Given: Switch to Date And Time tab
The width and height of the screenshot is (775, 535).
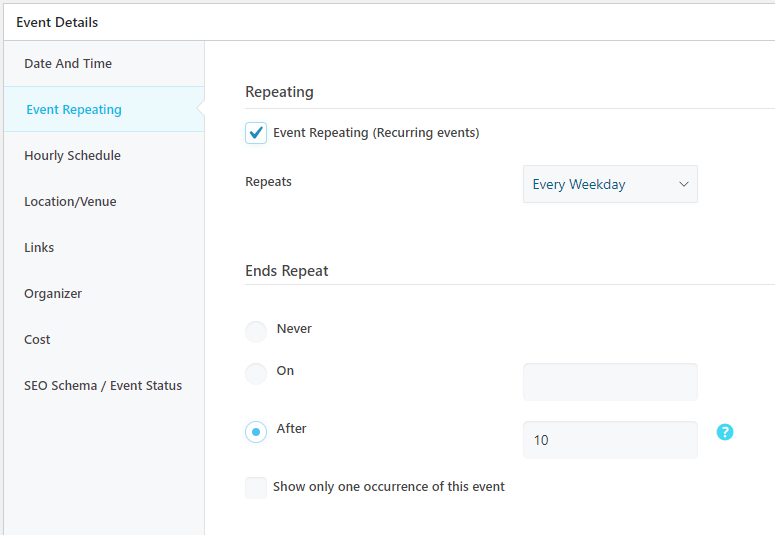Looking at the screenshot, I should pyautogui.click(x=68, y=64).
